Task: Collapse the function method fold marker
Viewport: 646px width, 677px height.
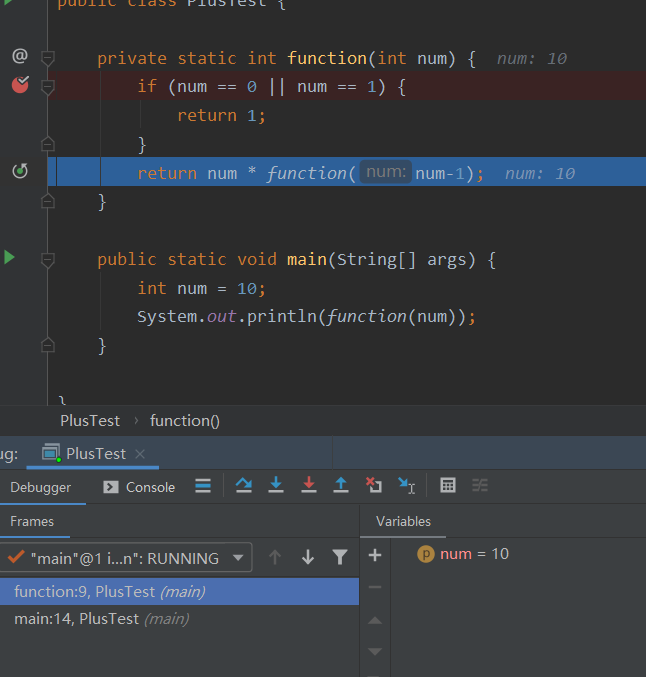Action: tap(48, 58)
